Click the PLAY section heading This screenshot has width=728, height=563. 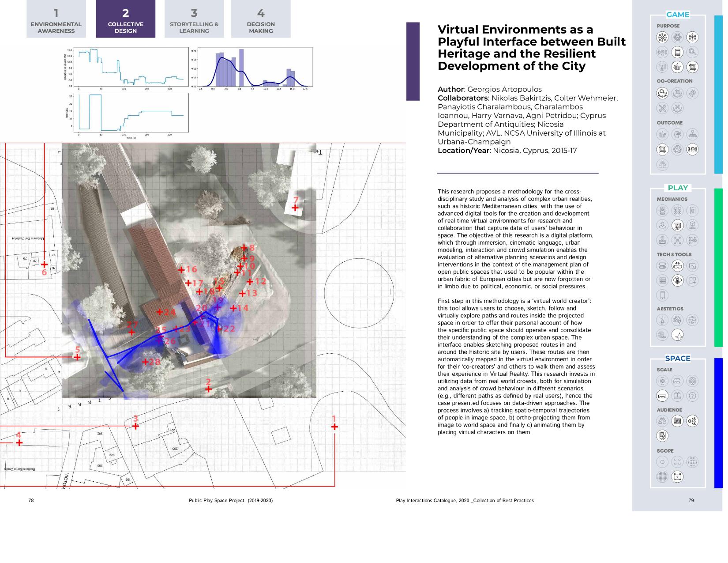pos(677,188)
